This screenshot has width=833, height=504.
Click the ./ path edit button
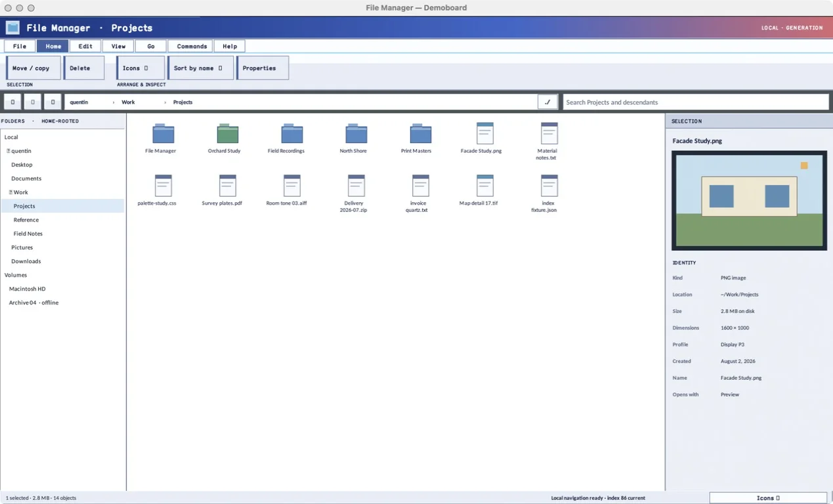[x=547, y=102]
